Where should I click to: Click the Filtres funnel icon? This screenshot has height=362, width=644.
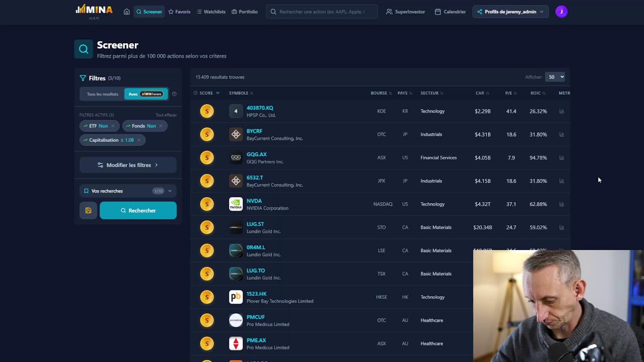coord(83,78)
